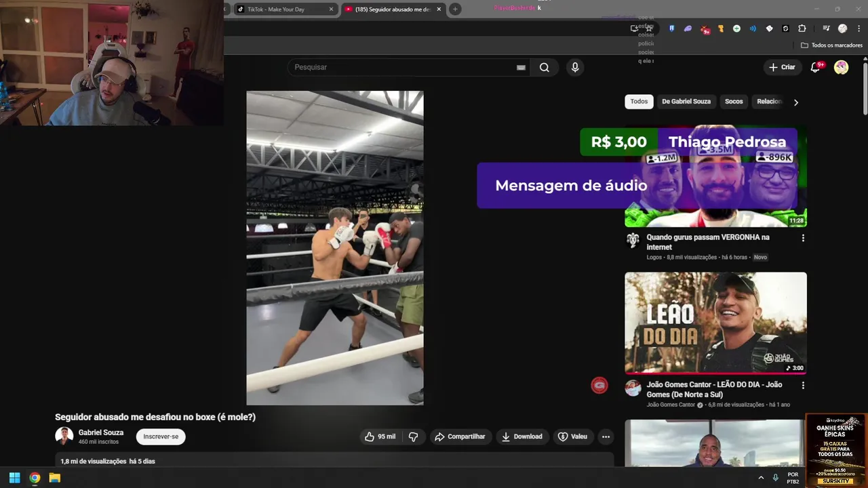Open Windows Start menu
This screenshot has width=868, height=488.
point(14,478)
